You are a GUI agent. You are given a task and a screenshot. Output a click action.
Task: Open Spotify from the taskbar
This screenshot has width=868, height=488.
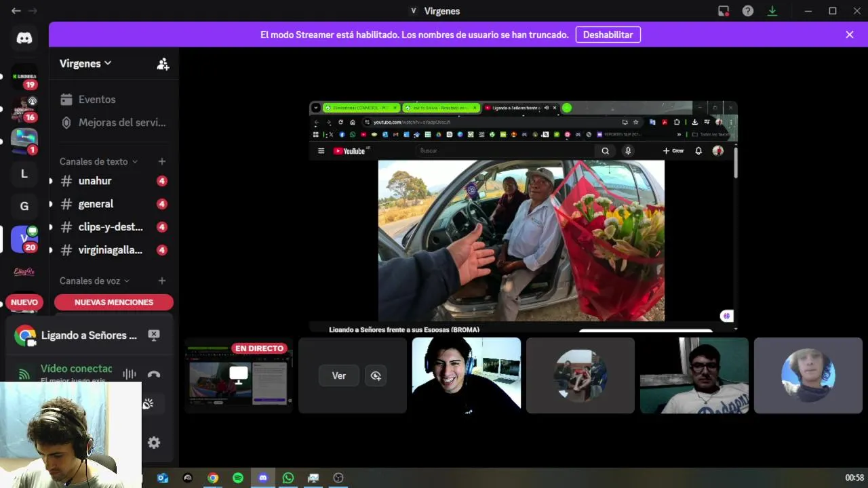238,478
